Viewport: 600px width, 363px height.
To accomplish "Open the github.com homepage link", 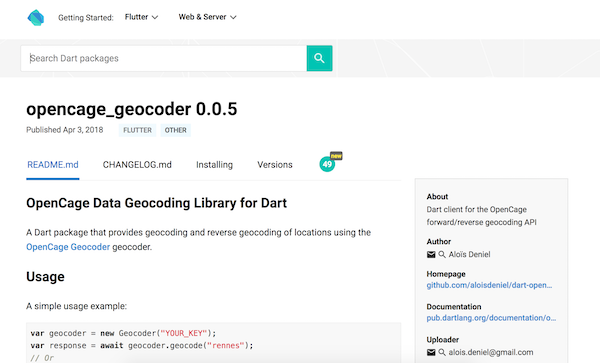I will (x=489, y=285).
